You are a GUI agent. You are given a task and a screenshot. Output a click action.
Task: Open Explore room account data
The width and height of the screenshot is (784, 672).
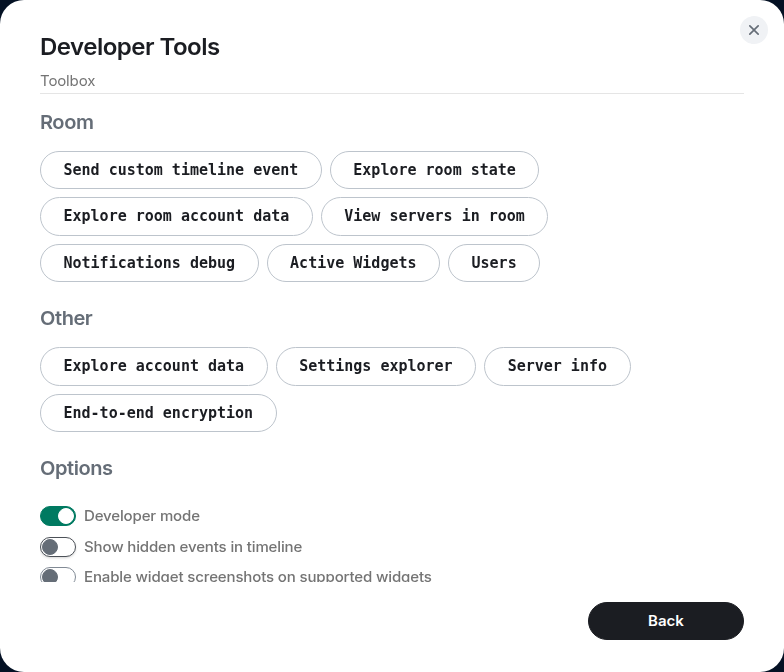pos(176,216)
